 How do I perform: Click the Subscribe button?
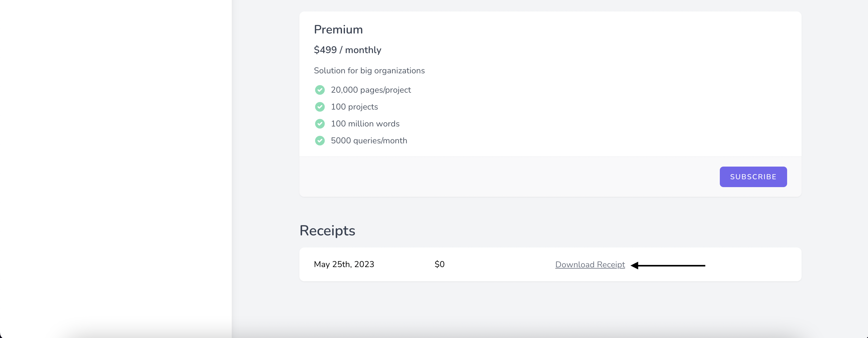coord(753,177)
